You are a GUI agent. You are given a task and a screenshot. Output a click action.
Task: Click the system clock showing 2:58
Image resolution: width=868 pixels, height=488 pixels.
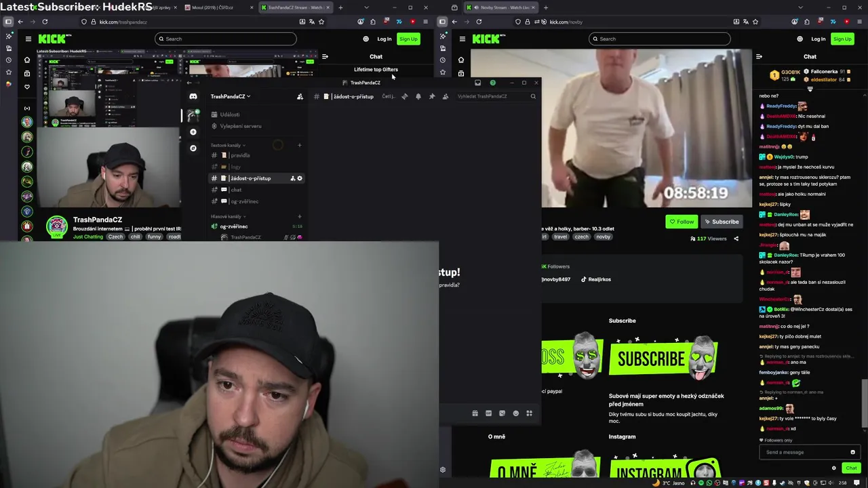coord(843,483)
